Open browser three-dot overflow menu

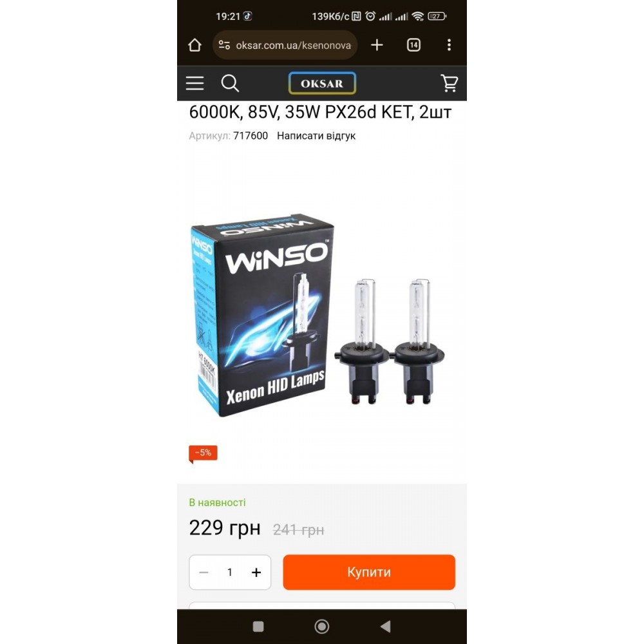pyautogui.click(x=449, y=45)
